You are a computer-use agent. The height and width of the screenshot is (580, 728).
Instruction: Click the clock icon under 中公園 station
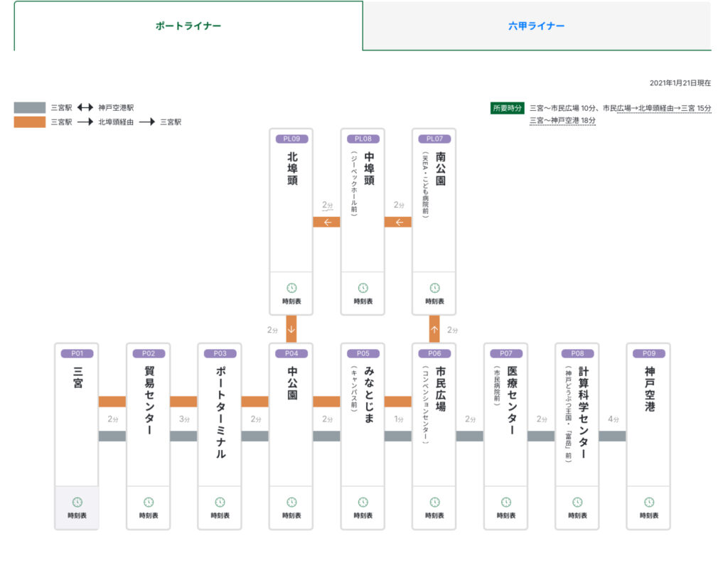coord(291,503)
